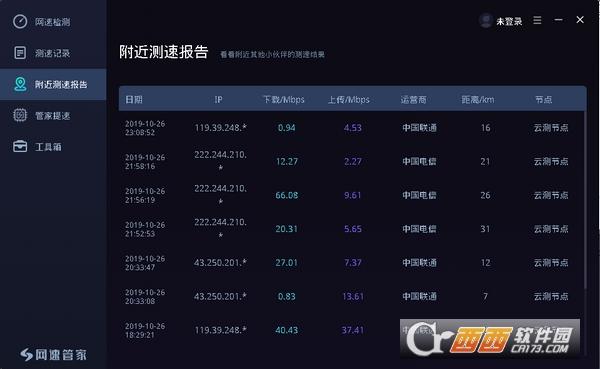Click distance value 26
Screen dimensions: 600x369
(485, 195)
